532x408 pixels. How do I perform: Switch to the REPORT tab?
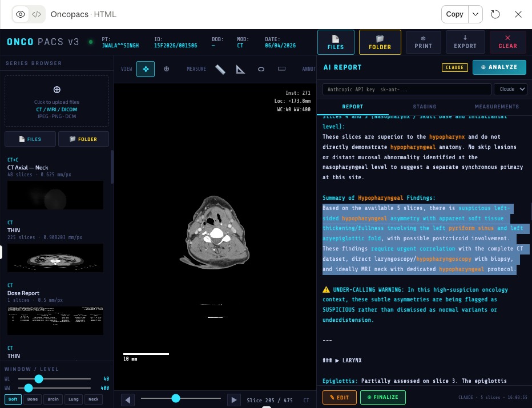point(353,107)
